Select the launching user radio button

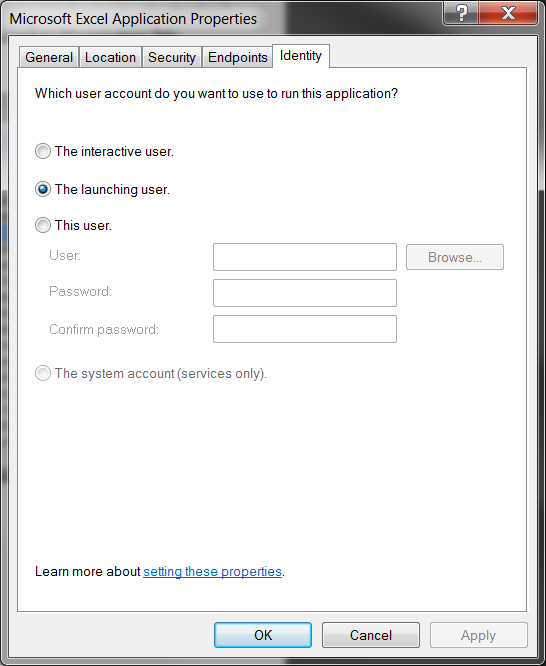43,189
